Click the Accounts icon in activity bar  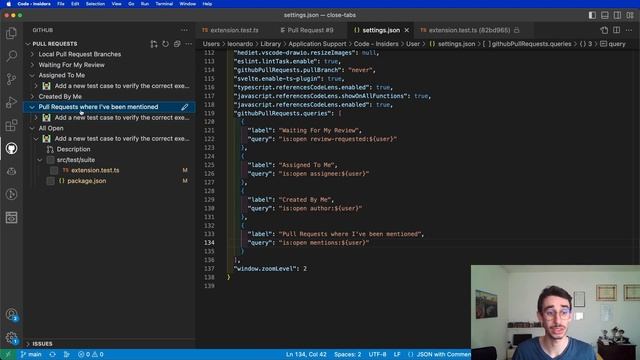tap(11, 315)
